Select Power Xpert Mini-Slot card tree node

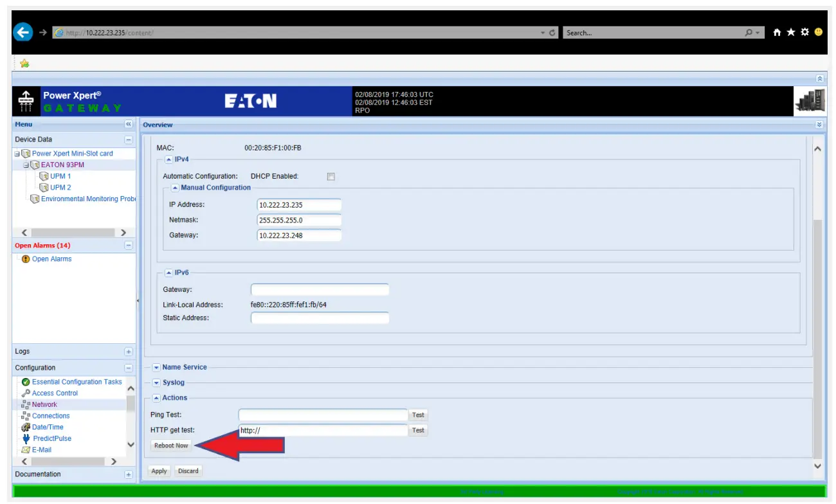coord(73,154)
